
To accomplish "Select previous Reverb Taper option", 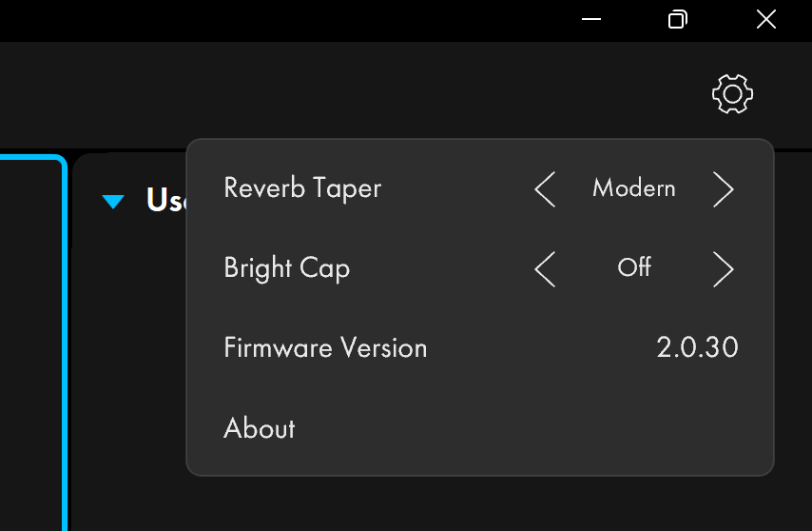I will click(545, 189).
